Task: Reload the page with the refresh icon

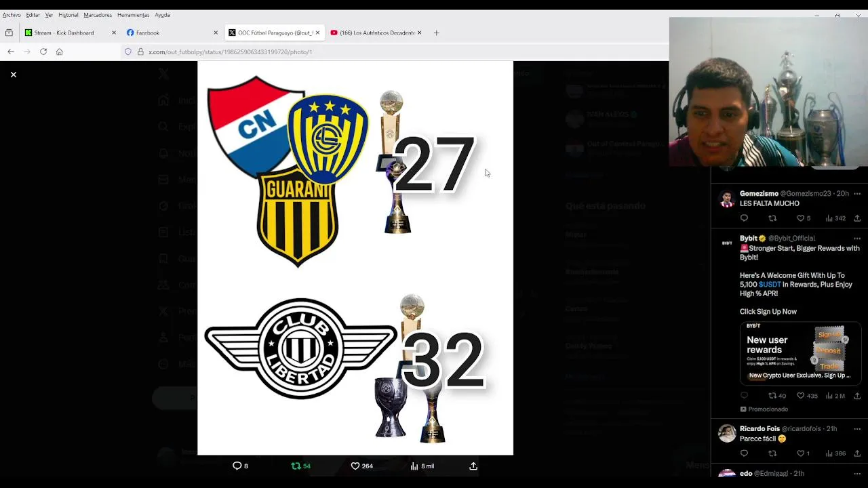Action: (43, 52)
